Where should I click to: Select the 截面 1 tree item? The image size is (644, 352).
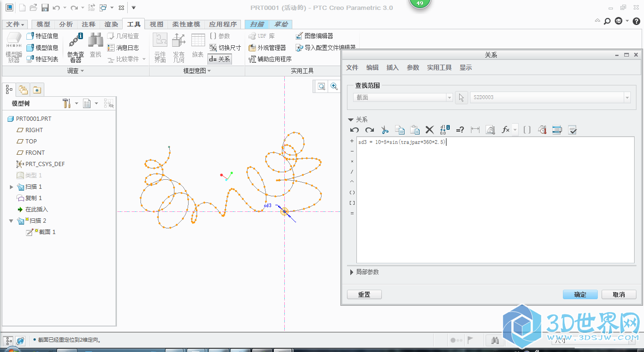(41, 232)
